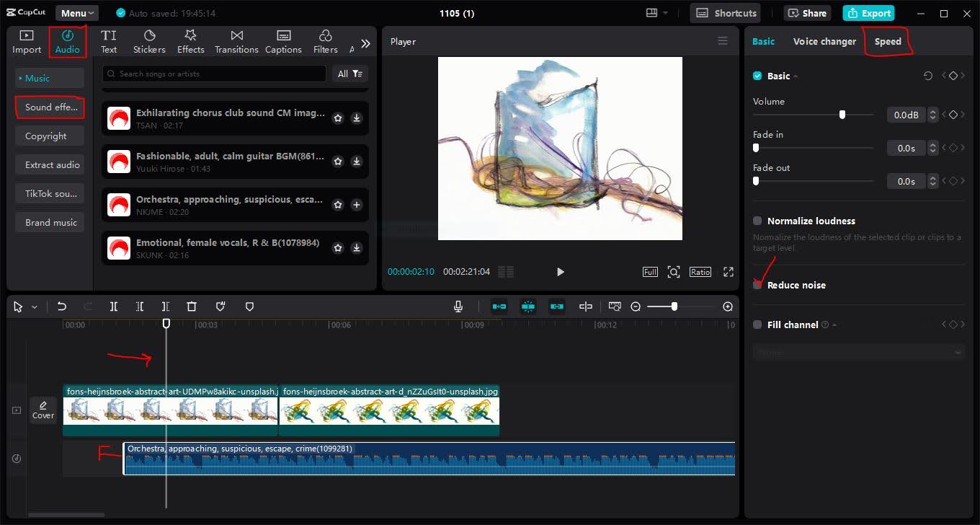Favorite the Fashionable adult calm guitar track
Screen dimensions: 980x525
pos(338,162)
